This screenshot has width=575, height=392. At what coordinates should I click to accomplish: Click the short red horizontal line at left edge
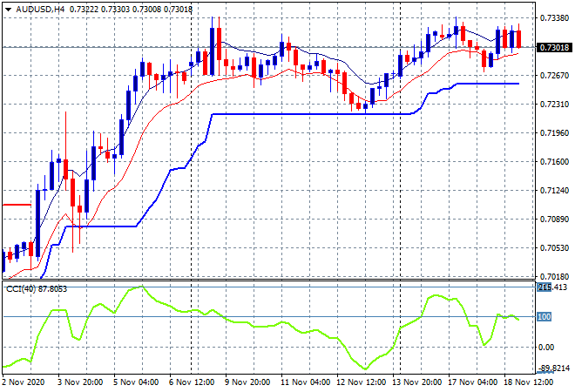click(x=17, y=205)
